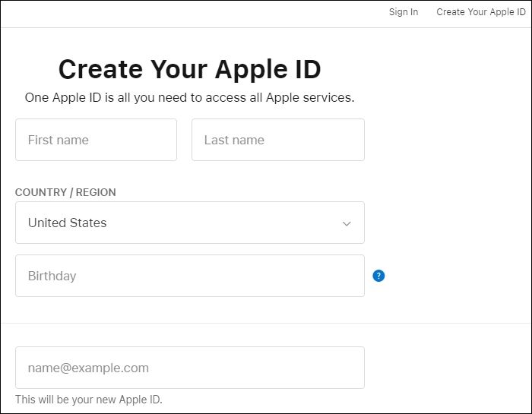The height and width of the screenshot is (414, 532).
Task: Click the "Birthday" placeholder text
Action: [x=52, y=276]
